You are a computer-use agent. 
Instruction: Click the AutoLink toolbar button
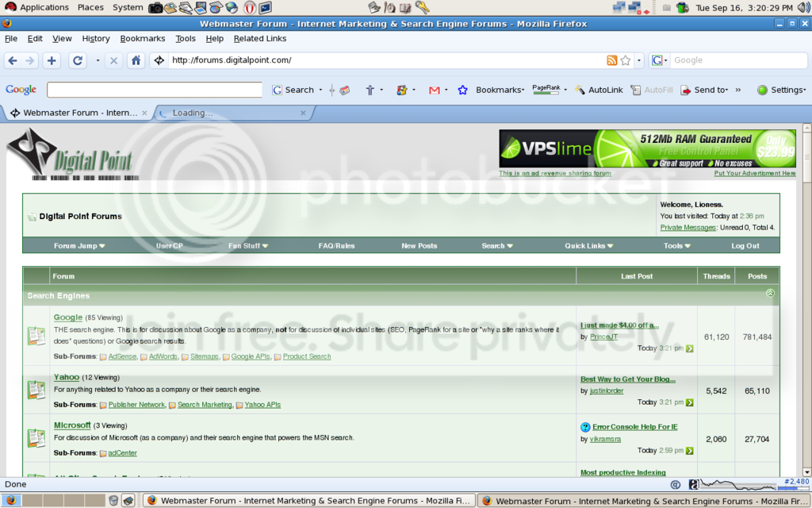599,90
